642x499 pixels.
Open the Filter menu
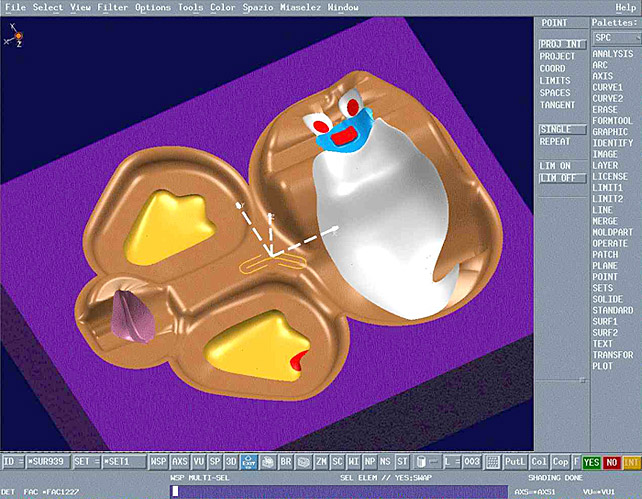[x=113, y=7]
